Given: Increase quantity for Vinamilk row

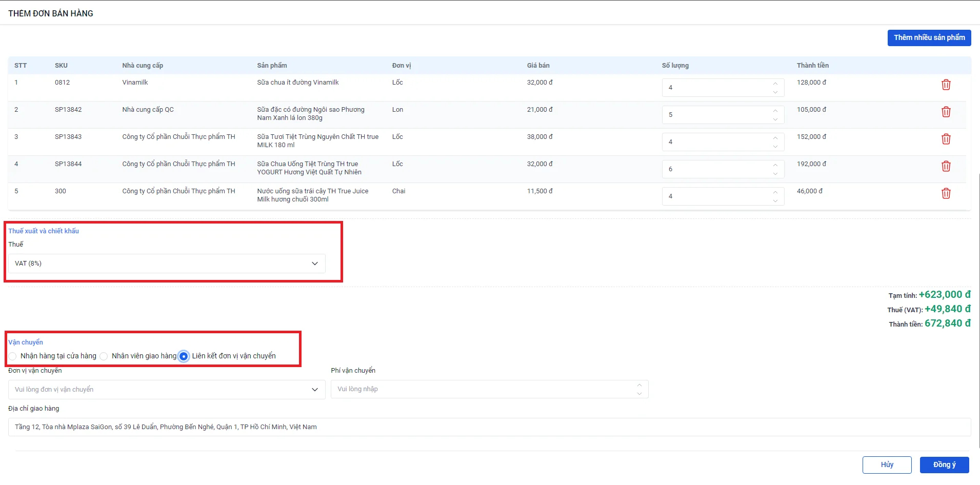Looking at the screenshot, I should pyautogui.click(x=775, y=84).
